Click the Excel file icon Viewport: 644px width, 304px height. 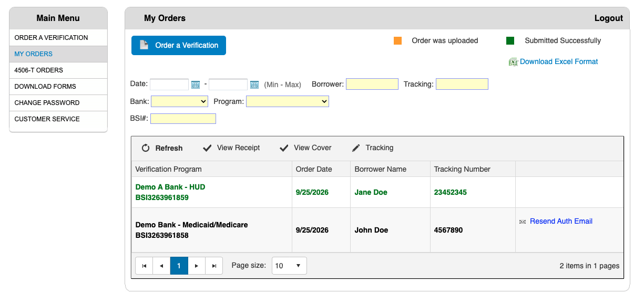click(x=513, y=62)
